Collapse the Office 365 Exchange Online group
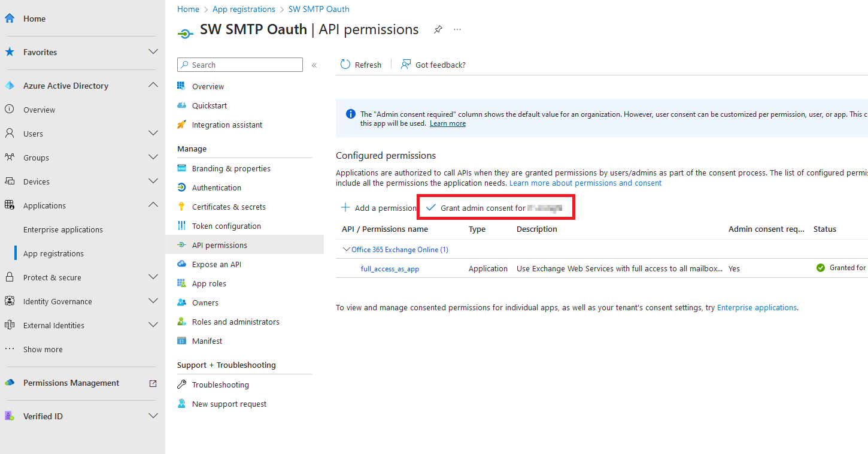Screen dimensions: 868x454 coord(346,249)
